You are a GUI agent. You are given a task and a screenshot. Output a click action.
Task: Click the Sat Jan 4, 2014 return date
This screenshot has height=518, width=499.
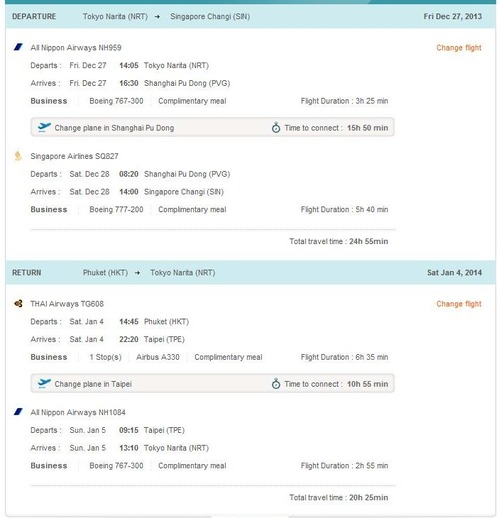click(454, 272)
